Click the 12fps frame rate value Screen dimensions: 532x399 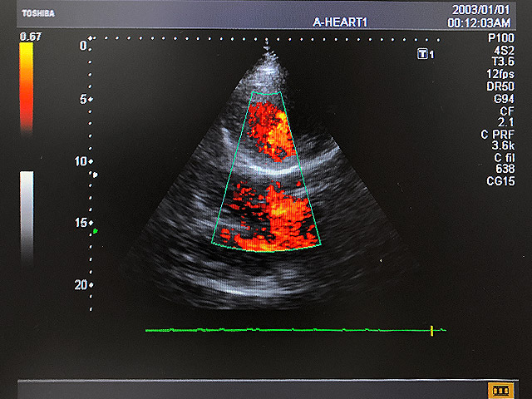click(x=500, y=74)
